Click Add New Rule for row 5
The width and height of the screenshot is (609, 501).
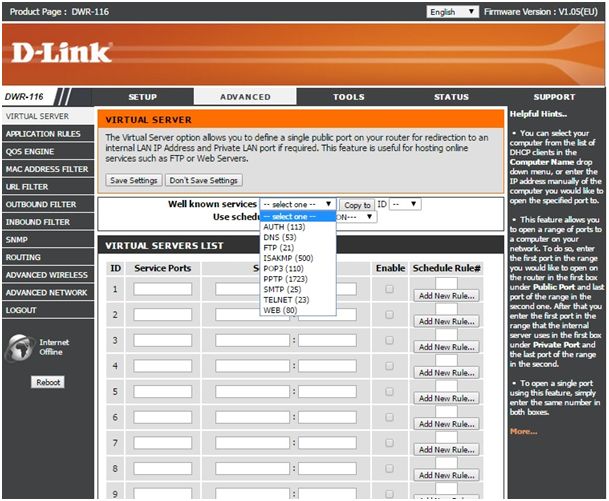(x=446, y=398)
